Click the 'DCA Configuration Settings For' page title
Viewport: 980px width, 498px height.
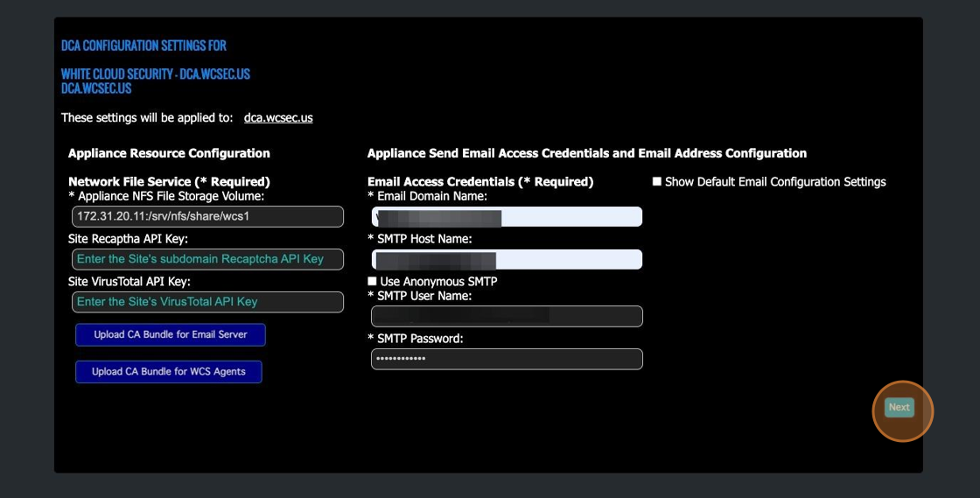click(x=143, y=46)
